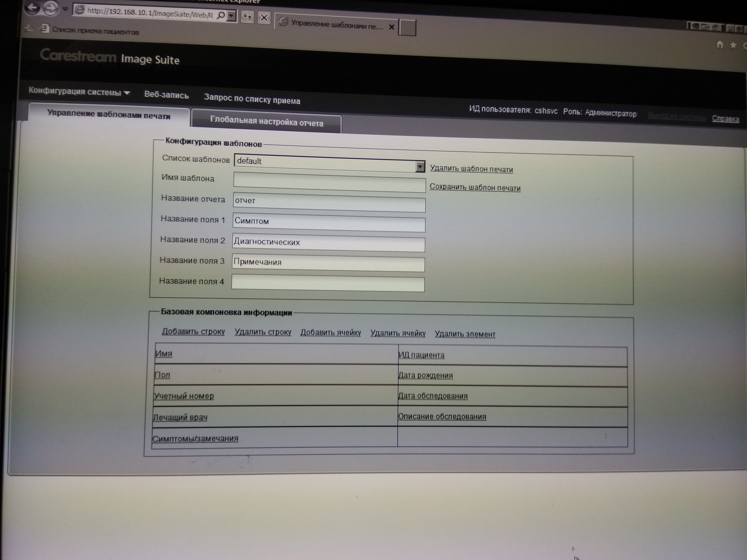
Task: Open 'Запрос по списку приема' menu item
Action: pos(252,99)
